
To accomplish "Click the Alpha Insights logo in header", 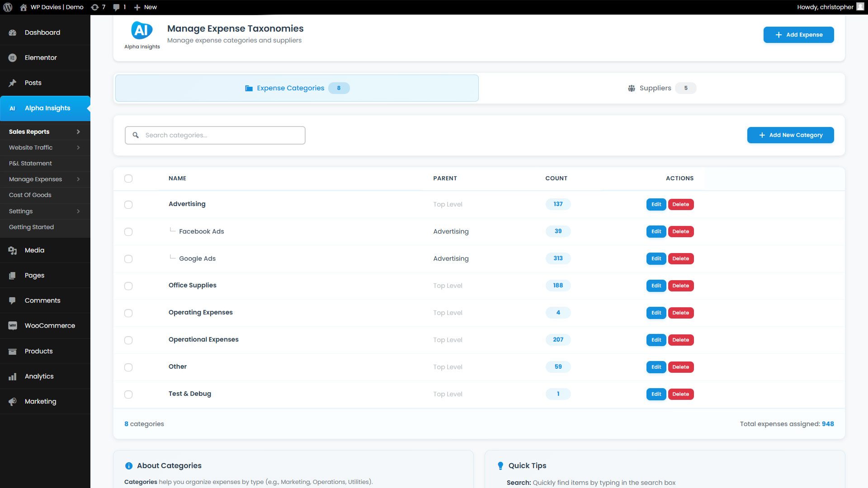I will point(142,31).
